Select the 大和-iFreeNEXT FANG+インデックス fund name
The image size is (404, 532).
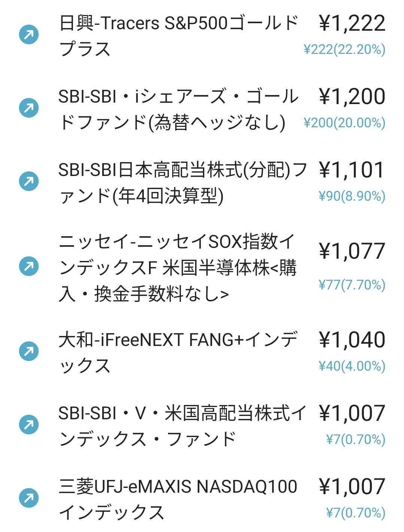click(178, 352)
